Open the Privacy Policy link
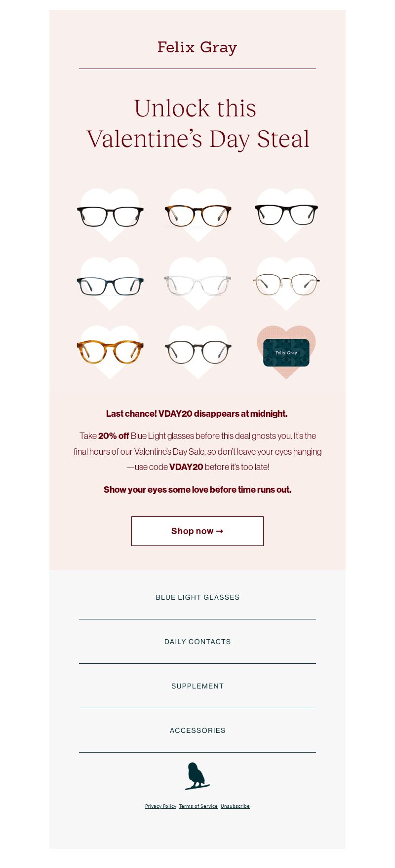 (160, 806)
